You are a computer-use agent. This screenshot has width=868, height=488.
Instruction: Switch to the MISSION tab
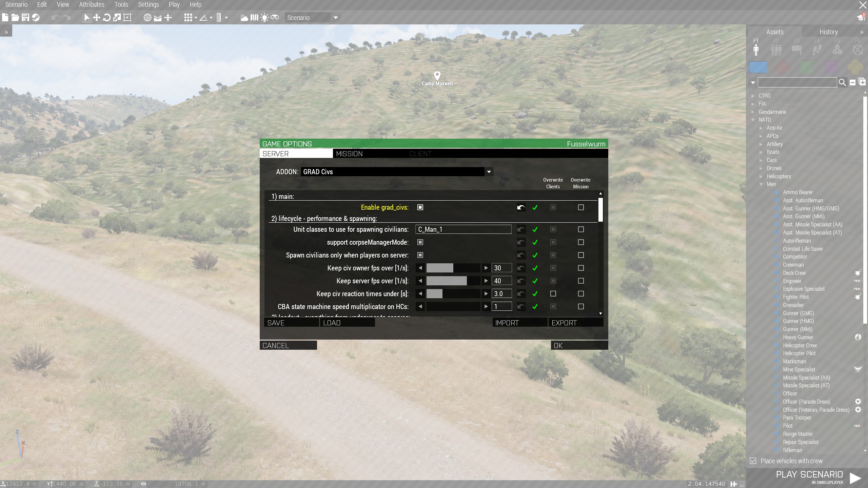349,154
